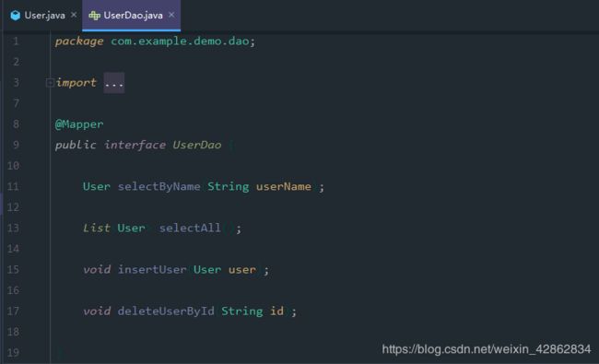
Task: Click the deleteUserById method name
Action: pos(166,311)
